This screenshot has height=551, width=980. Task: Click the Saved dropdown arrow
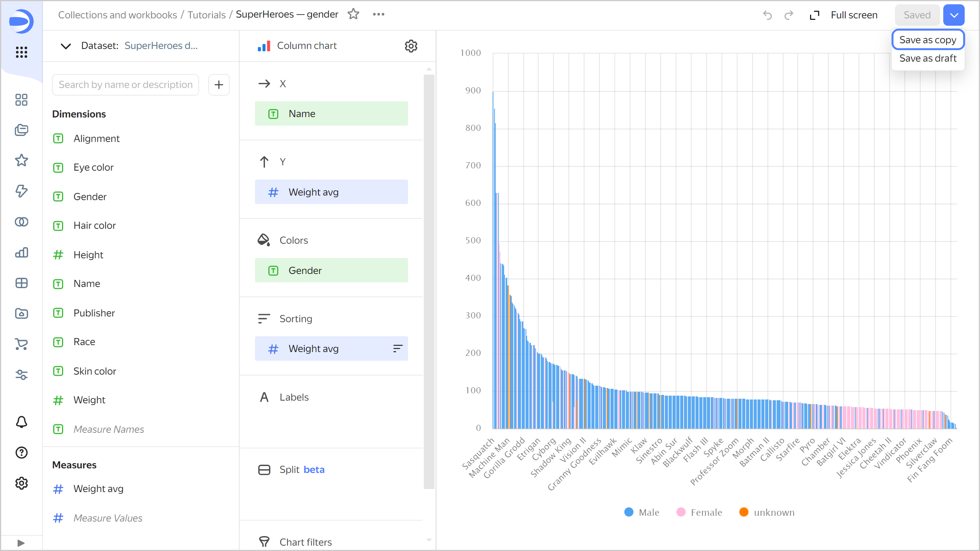tap(954, 15)
